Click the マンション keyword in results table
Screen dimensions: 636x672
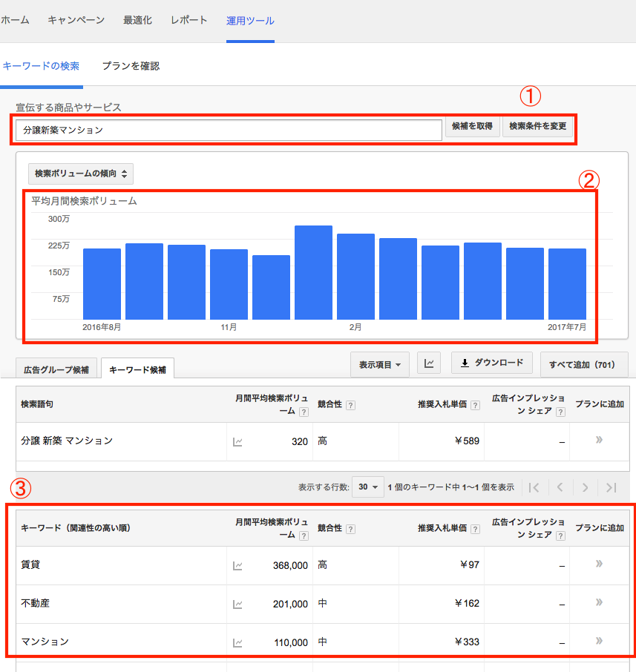45,642
